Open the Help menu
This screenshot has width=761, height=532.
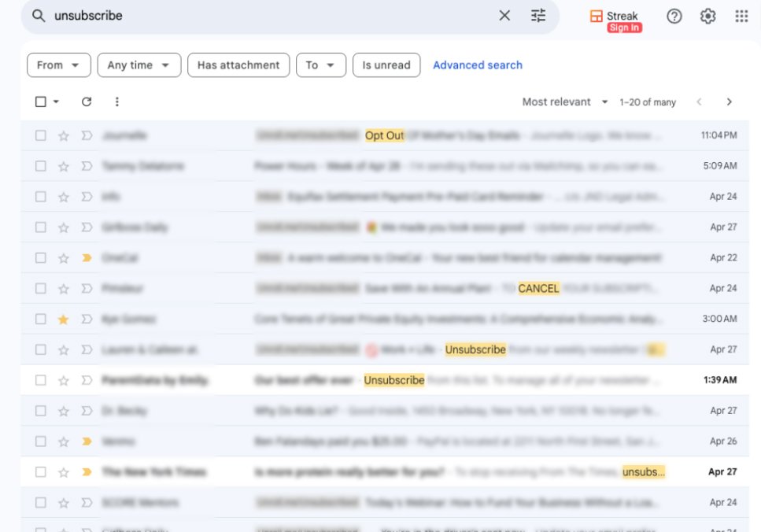(674, 16)
